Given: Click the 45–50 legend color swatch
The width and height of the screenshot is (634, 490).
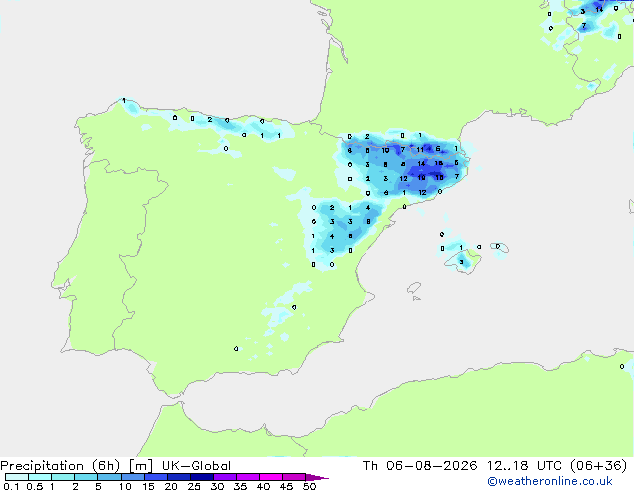Looking at the screenshot, I should pos(294,477).
